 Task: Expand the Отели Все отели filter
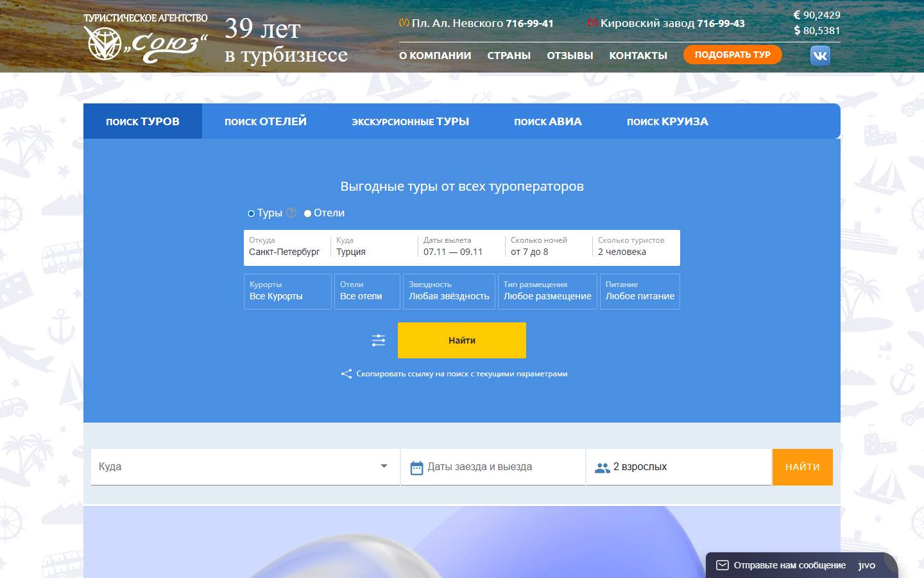[x=367, y=292]
